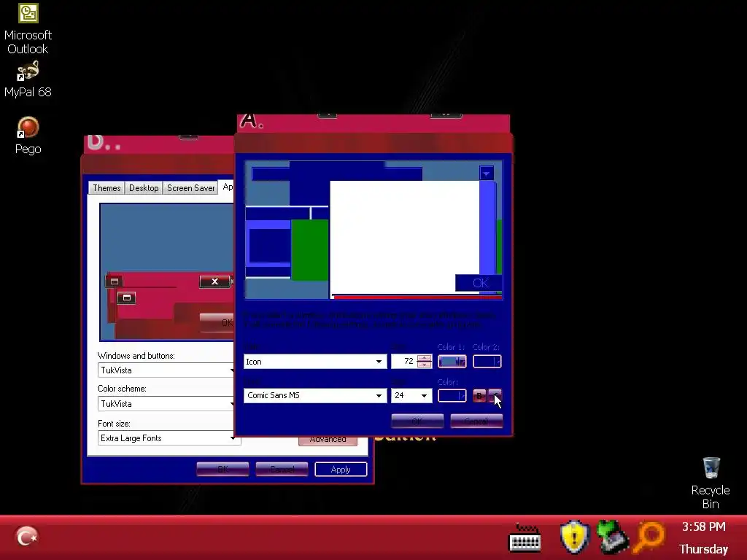Click OK in Display Properties window
The image size is (747, 560).
(222, 469)
